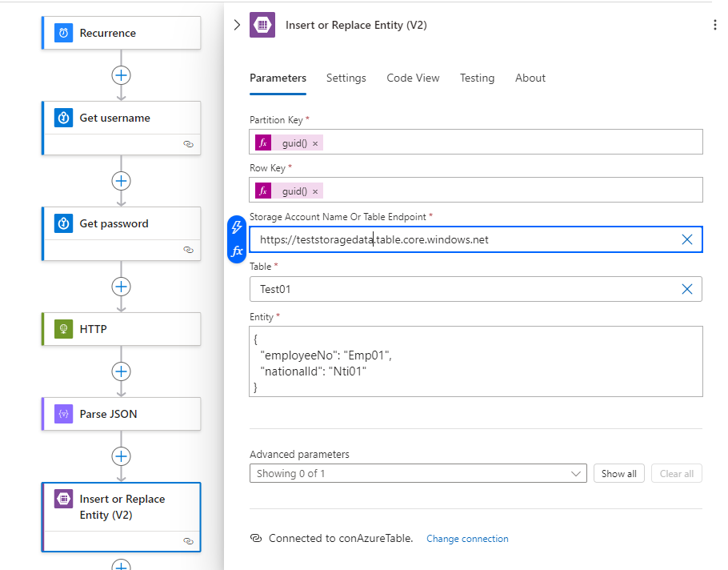Open the Code View tab
The width and height of the screenshot is (728, 570).
(413, 78)
